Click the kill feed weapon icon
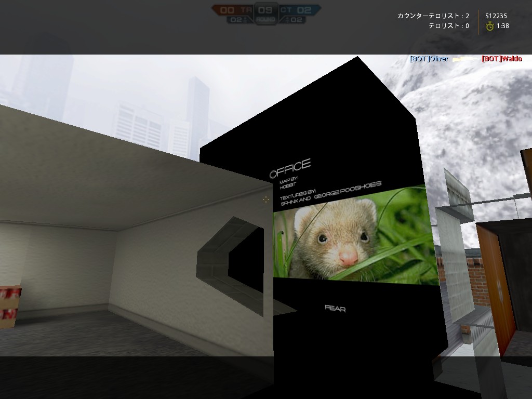This screenshot has width=532, height=399. click(x=465, y=59)
